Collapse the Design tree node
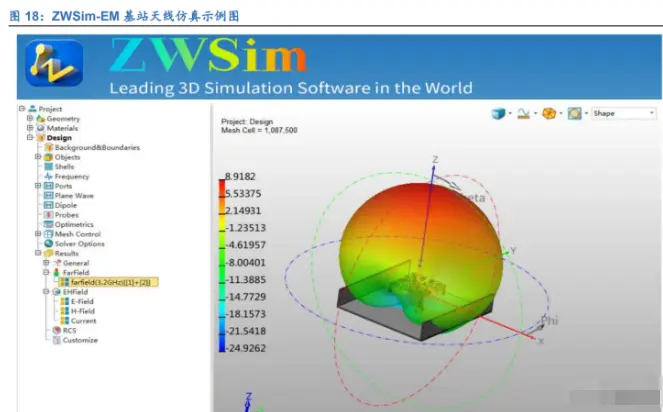Image resolution: width=663 pixels, height=412 pixels. pyautogui.click(x=30, y=137)
